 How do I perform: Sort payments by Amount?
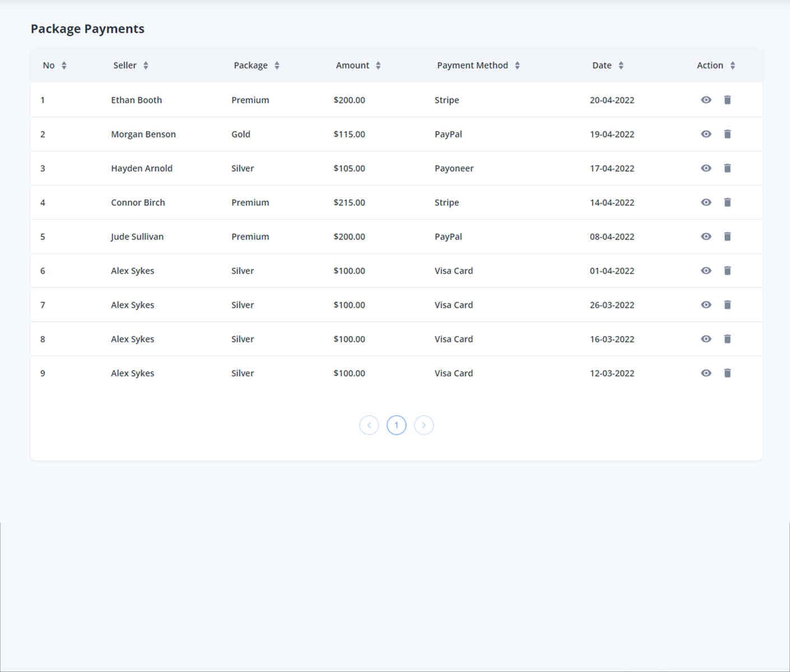(x=379, y=65)
